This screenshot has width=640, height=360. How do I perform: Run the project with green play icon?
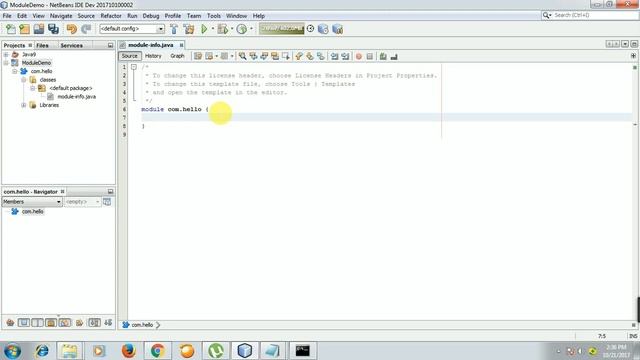coord(204,29)
